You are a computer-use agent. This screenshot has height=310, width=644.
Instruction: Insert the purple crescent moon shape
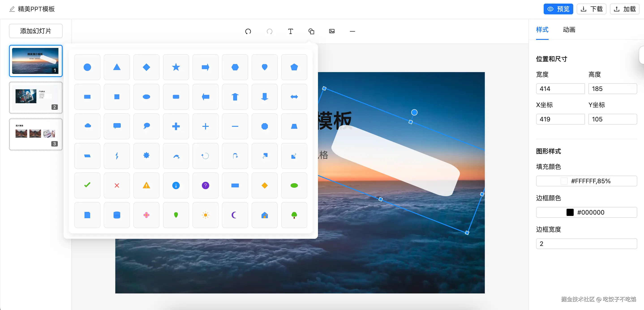[235, 215]
